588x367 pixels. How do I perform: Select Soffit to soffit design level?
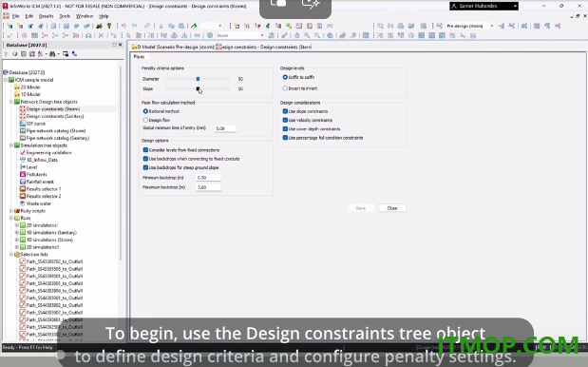click(x=285, y=77)
